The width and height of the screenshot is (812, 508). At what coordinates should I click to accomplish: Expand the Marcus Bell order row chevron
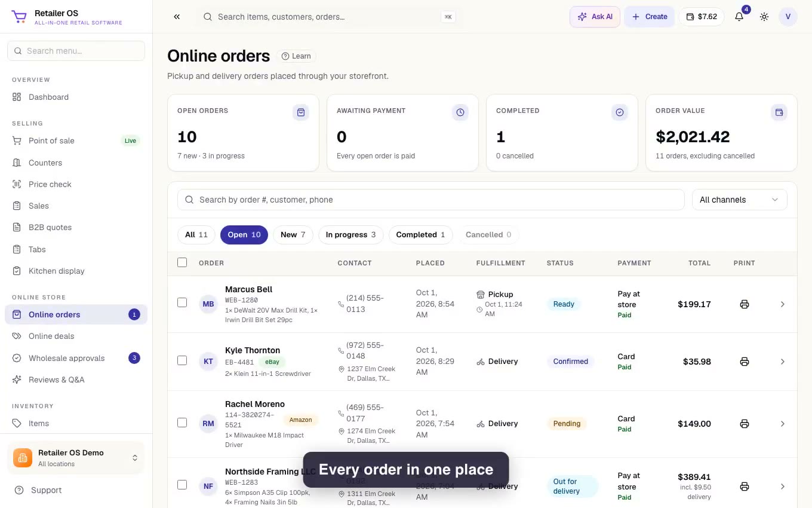(783, 304)
